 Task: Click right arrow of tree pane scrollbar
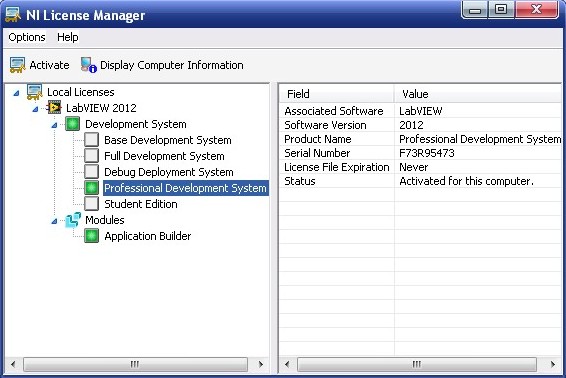click(x=261, y=364)
